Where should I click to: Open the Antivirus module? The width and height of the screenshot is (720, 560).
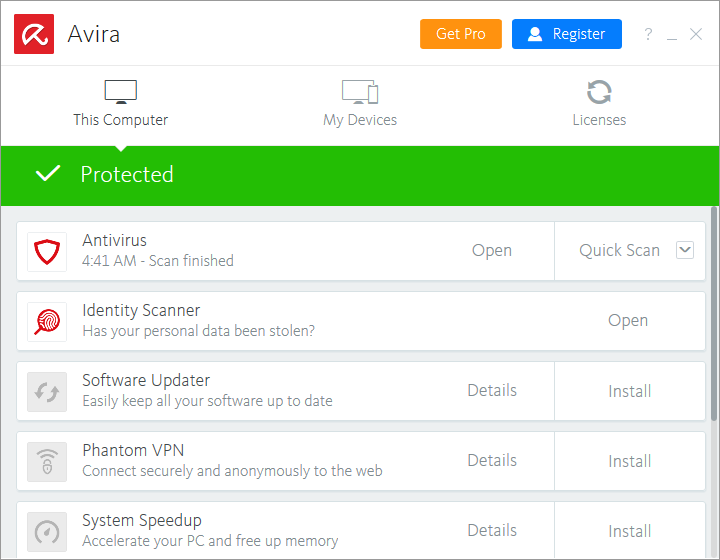click(x=492, y=251)
